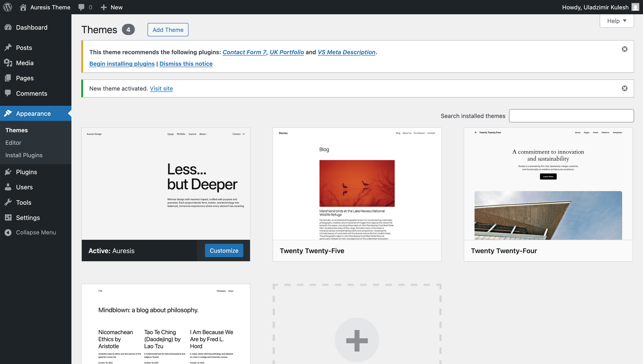Click the Tools wrench icon

(8, 202)
